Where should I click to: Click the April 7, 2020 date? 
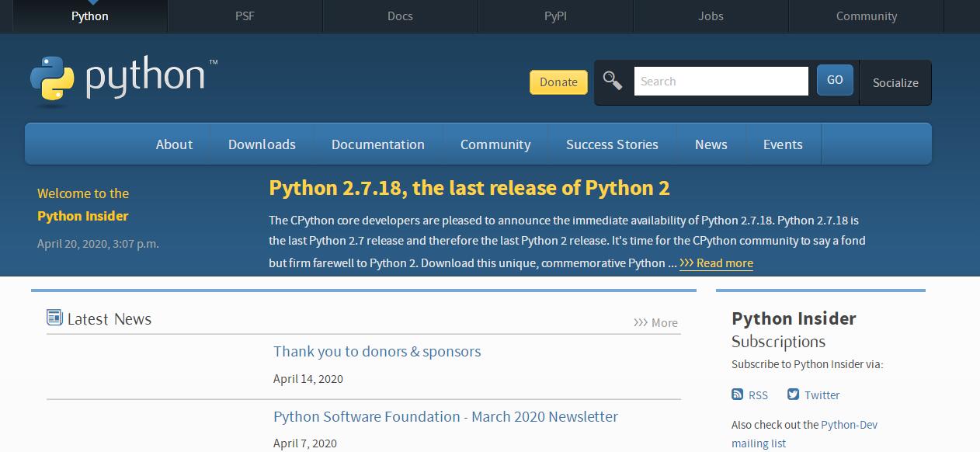pyautogui.click(x=305, y=443)
